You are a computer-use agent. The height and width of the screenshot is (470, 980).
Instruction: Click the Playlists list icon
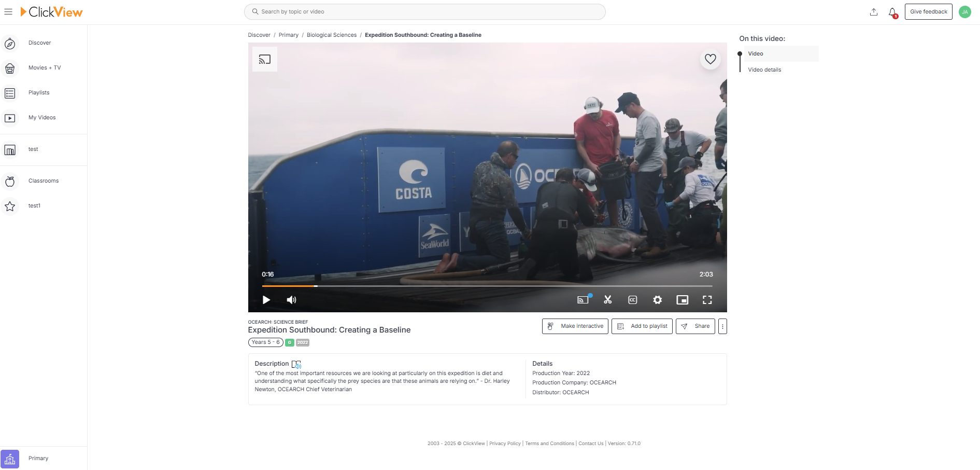pos(10,93)
